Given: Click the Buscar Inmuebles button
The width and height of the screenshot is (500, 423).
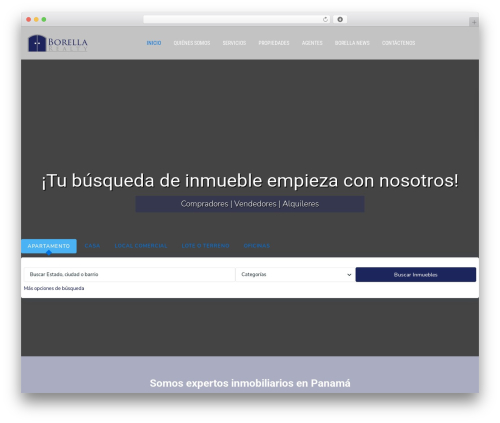Looking at the screenshot, I should tap(416, 275).
